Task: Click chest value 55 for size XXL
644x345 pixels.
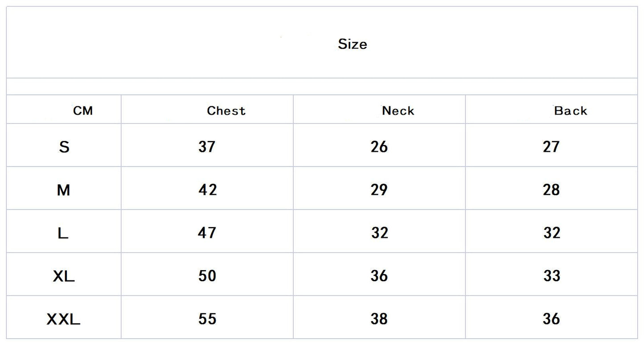Action: tap(207, 319)
